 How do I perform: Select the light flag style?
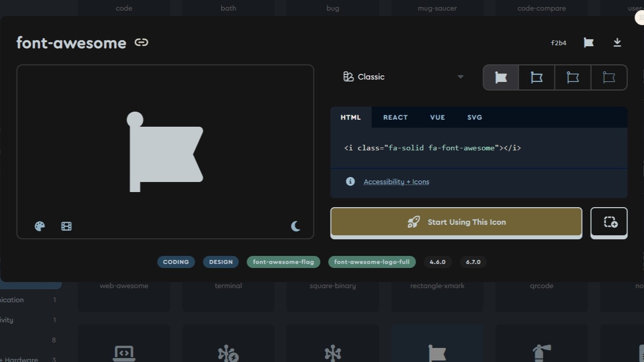pos(573,77)
